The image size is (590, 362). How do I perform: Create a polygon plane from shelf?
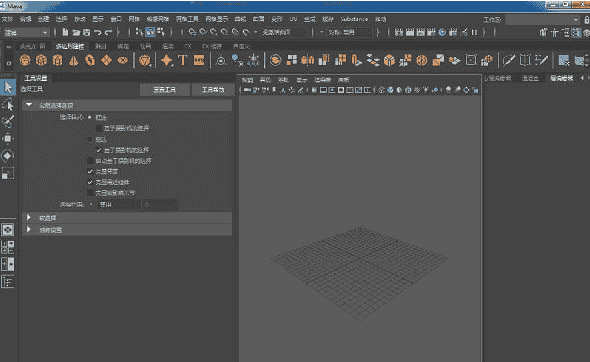pyautogui.click(x=106, y=60)
